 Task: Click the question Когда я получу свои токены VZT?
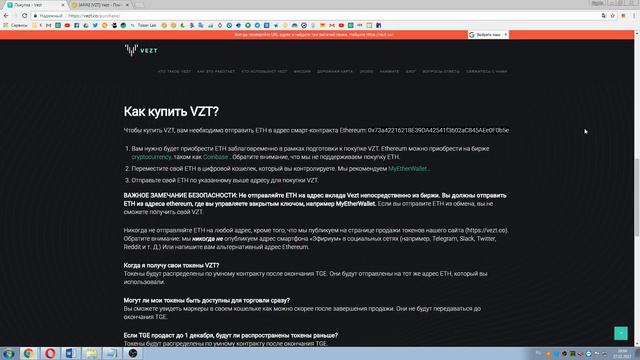pyautogui.click(x=171, y=265)
